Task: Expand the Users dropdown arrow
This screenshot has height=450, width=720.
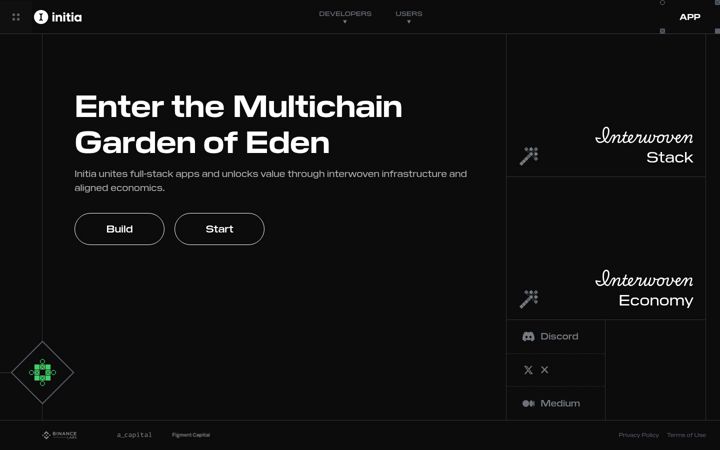Action: click(409, 22)
